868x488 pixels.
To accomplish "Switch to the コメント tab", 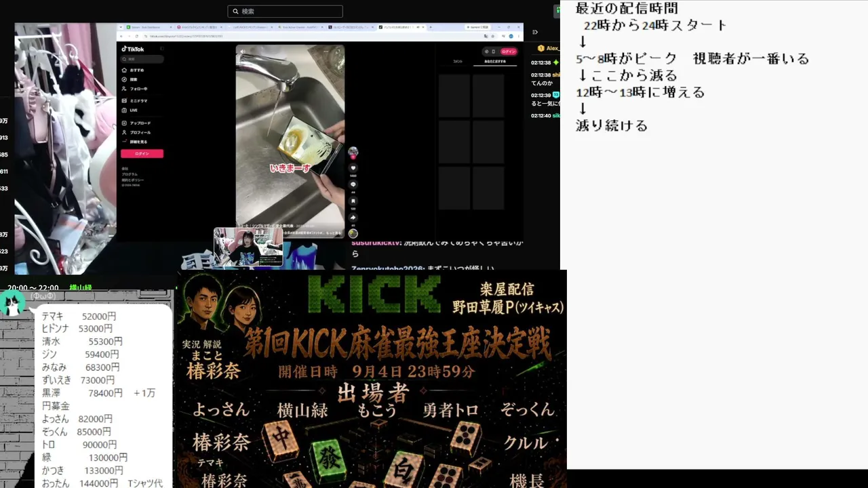I will (458, 62).
